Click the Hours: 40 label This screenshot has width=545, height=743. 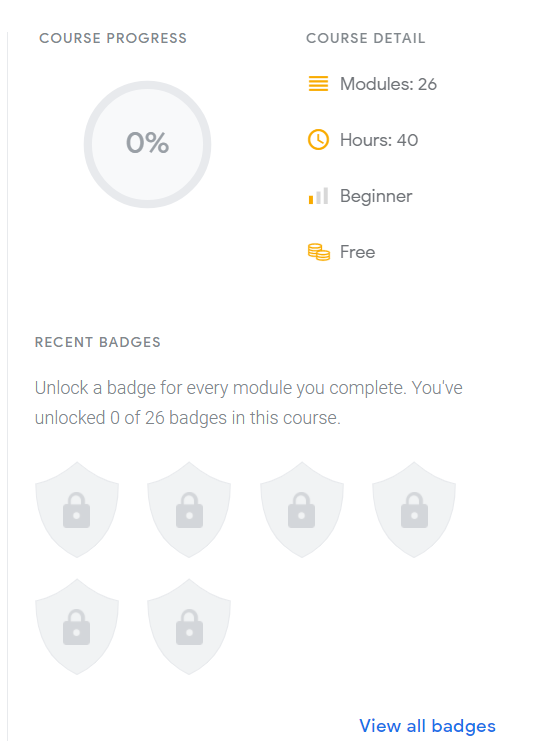[379, 140]
